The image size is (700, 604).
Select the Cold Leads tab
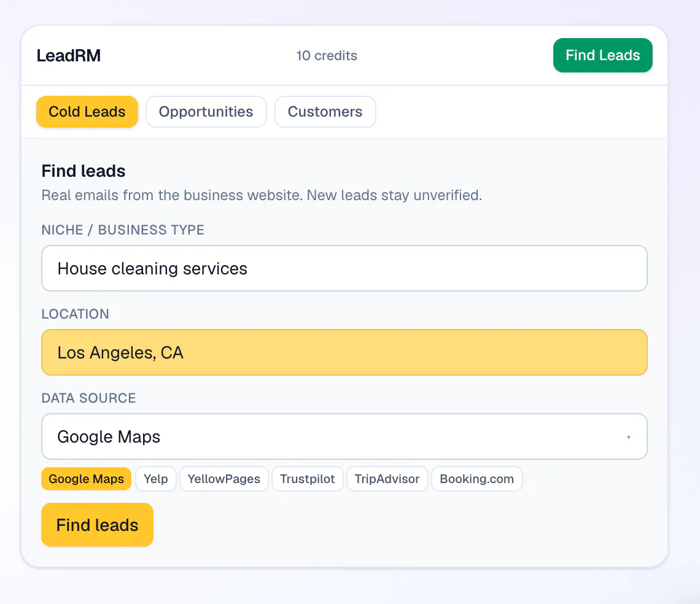87,112
